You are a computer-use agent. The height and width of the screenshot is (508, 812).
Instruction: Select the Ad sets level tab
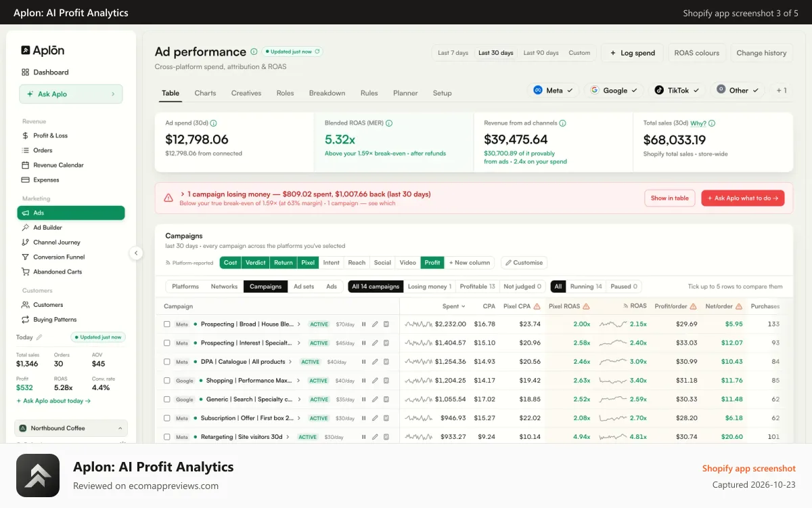(304, 287)
